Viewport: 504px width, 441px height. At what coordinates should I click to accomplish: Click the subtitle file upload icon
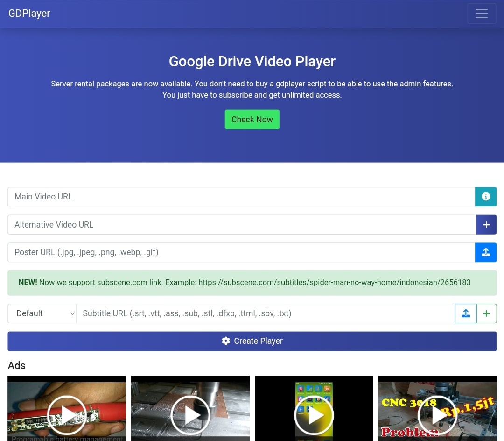[x=466, y=313]
